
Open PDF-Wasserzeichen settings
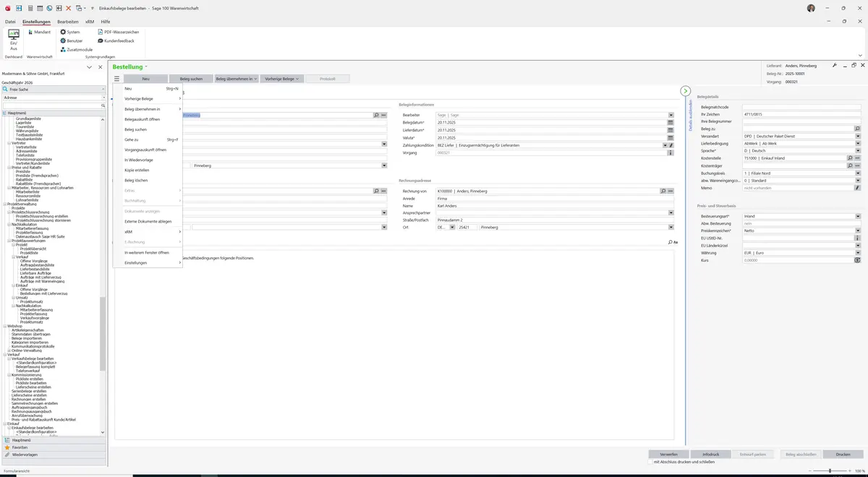pyautogui.click(x=118, y=33)
